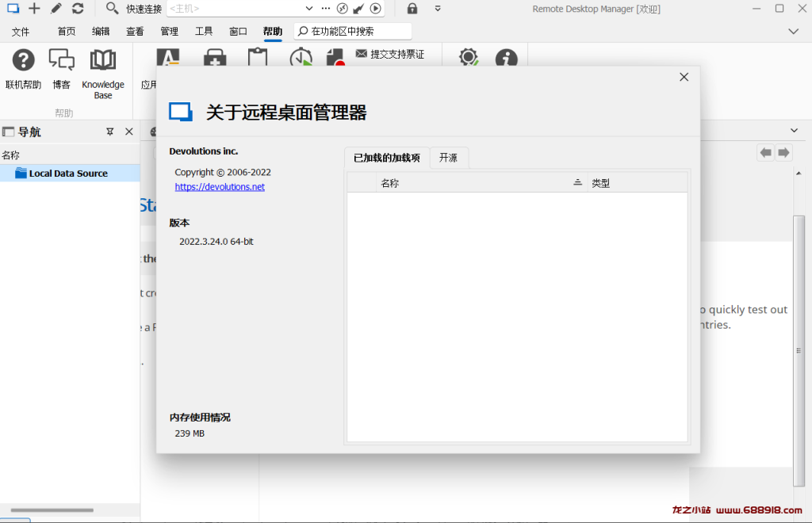Switch to the 管理 ribbon tab
The height and width of the screenshot is (523, 812).
(x=170, y=32)
